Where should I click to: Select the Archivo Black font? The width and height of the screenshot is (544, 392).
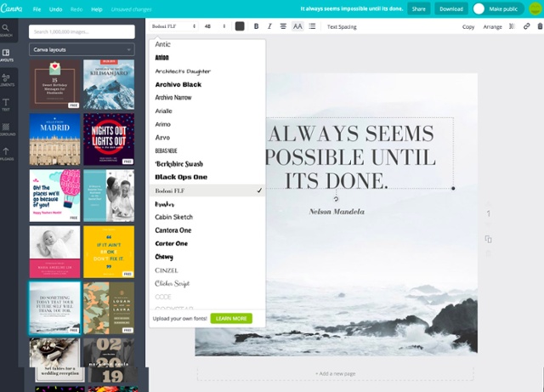click(207, 84)
